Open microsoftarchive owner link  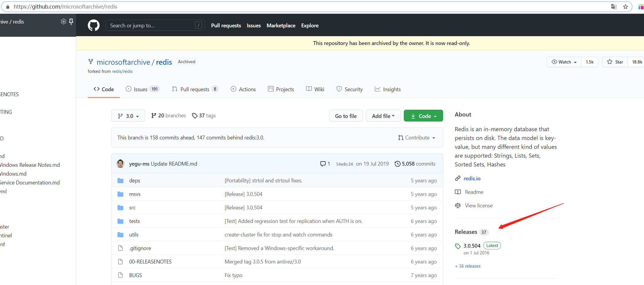pos(123,62)
